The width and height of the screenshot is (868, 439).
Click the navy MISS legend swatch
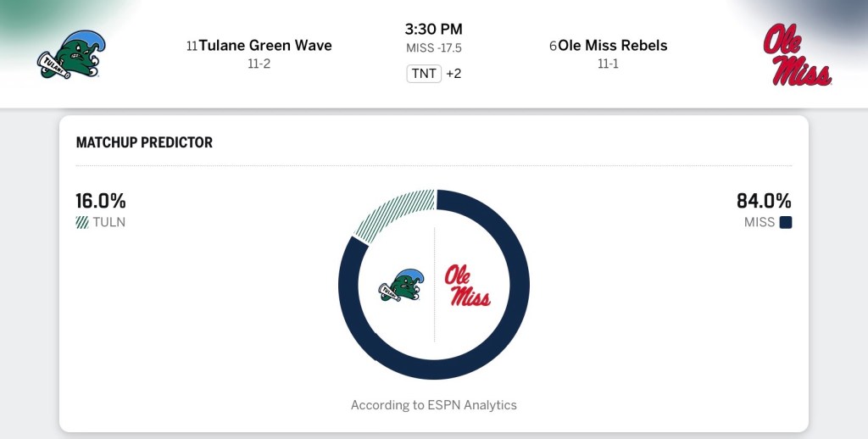pos(786,223)
